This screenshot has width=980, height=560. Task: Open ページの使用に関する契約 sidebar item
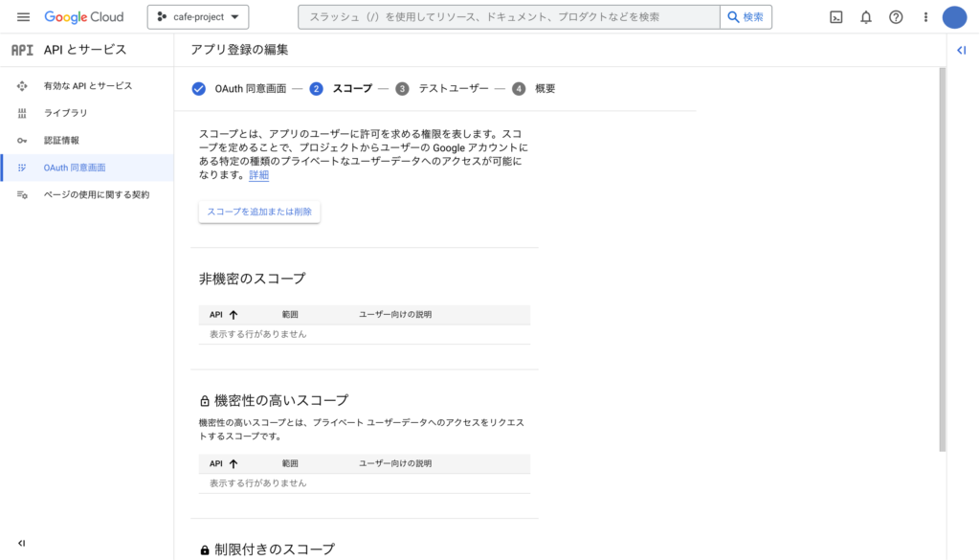[x=87, y=195]
